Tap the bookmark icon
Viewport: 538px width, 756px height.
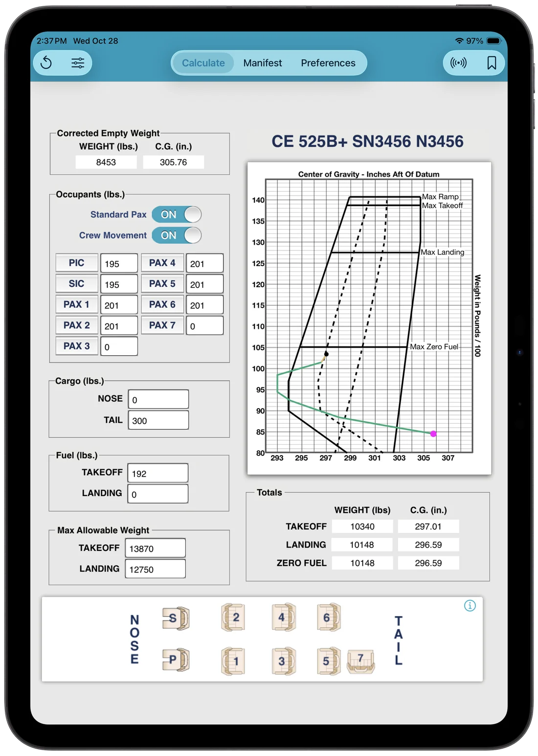click(492, 63)
